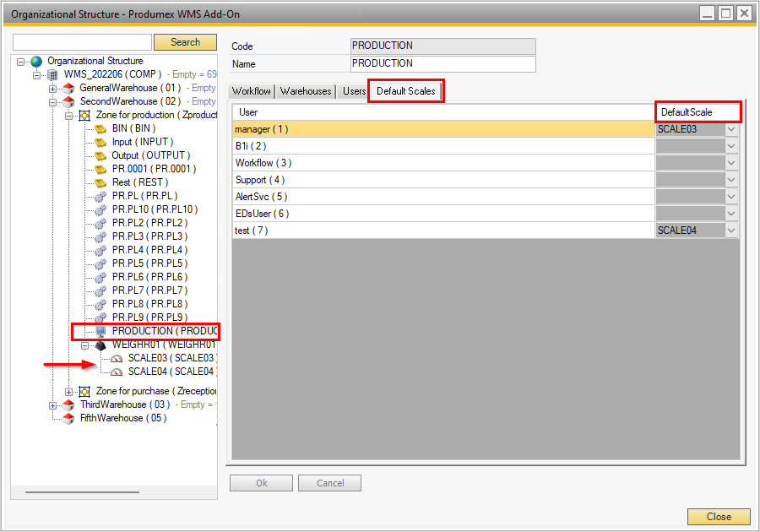This screenshot has height=532, width=760.
Task: Click the PR.PL5 production line icon
Action: click(100, 263)
